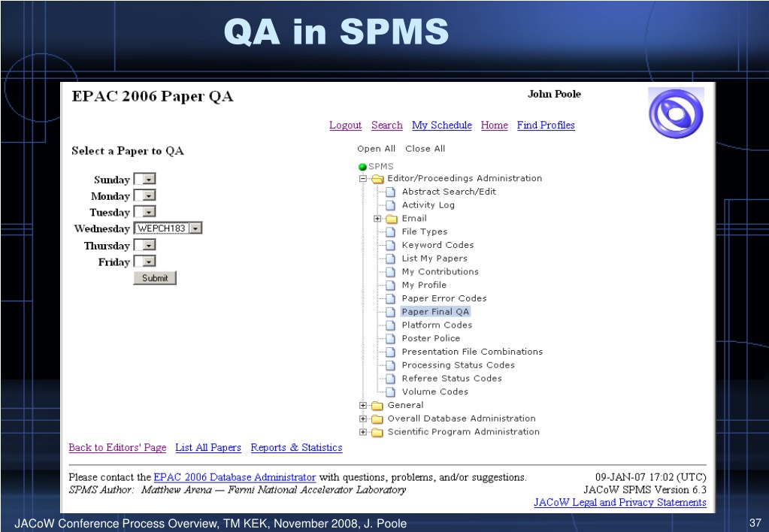
Task: Click the JACoW logo icon
Action: pyautogui.click(x=676, y=113)
